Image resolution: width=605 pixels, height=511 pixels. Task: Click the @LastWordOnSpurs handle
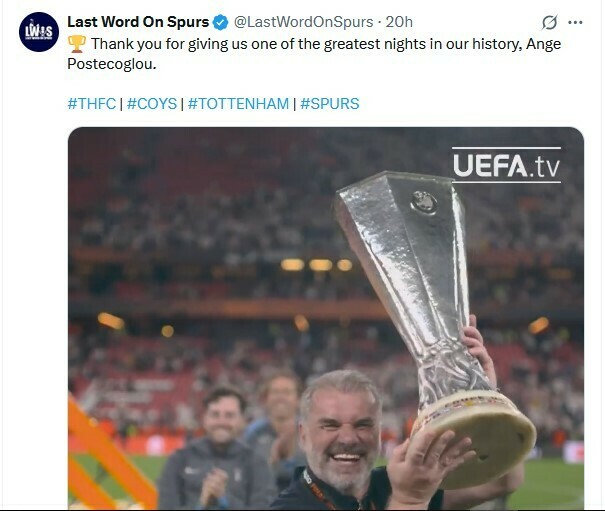point(304,22)
